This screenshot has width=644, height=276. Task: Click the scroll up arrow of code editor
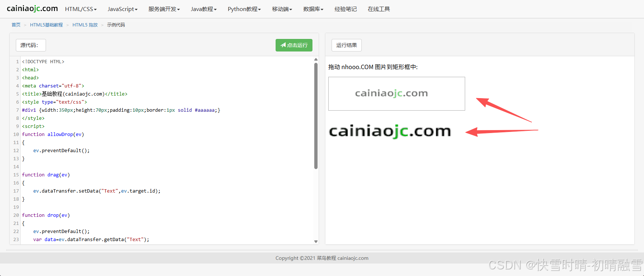click(x=316, y=59)
